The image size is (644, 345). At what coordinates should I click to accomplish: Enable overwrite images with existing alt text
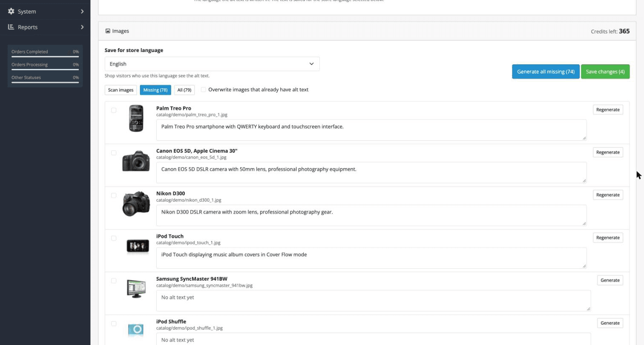[x=204, y=90]
